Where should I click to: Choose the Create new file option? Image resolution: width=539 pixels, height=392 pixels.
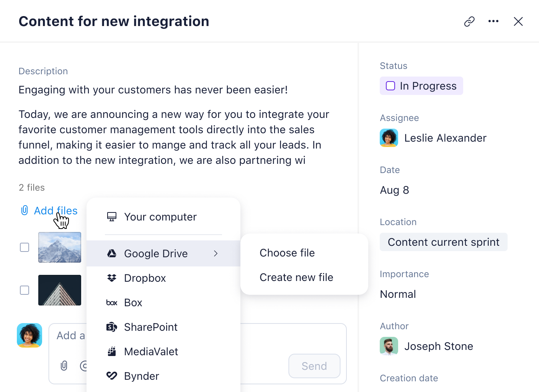pyautogui.click(x=296, y=277)
